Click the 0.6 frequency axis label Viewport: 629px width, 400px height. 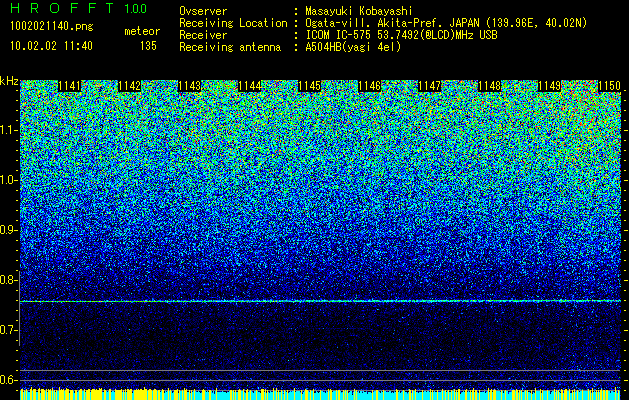8,380
